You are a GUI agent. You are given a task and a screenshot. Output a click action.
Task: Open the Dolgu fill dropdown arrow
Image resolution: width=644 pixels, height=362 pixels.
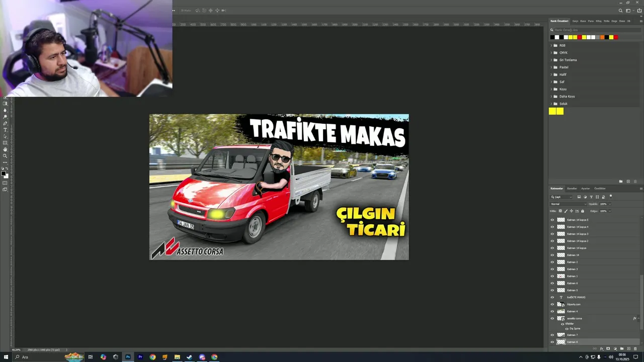pos(610,211)
